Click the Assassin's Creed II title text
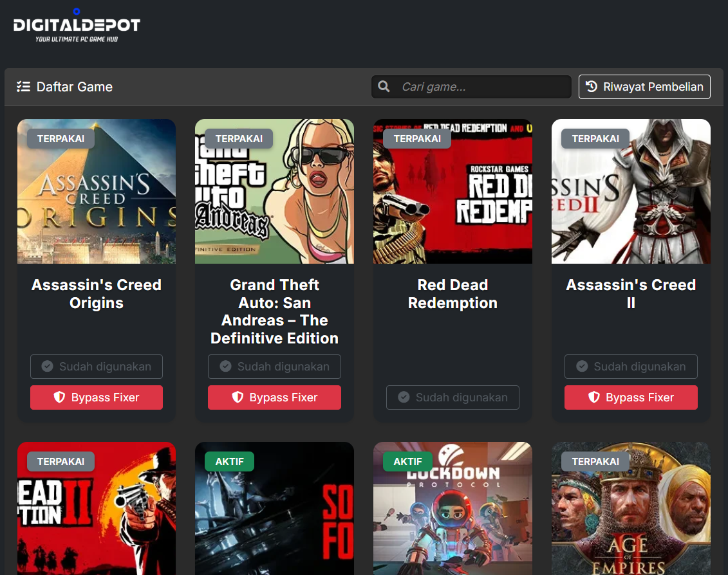728x575 pixels. point(631,294)
